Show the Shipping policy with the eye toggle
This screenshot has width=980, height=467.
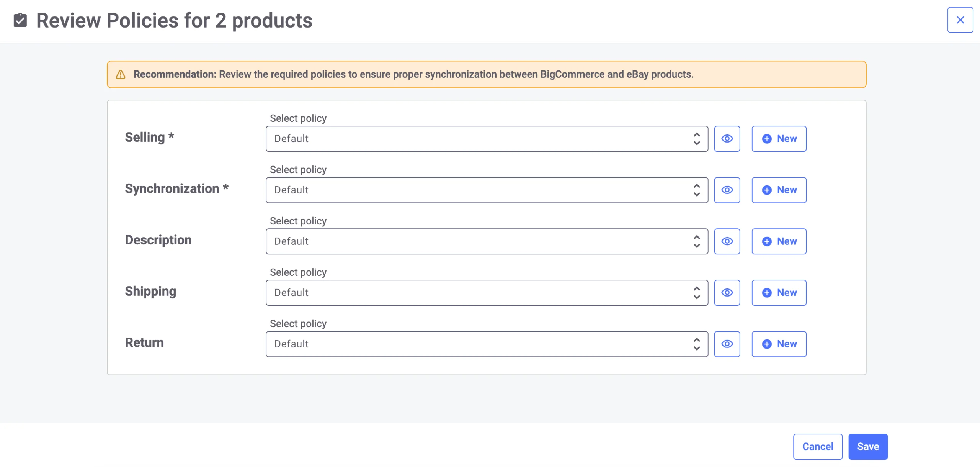click(727, 293)
